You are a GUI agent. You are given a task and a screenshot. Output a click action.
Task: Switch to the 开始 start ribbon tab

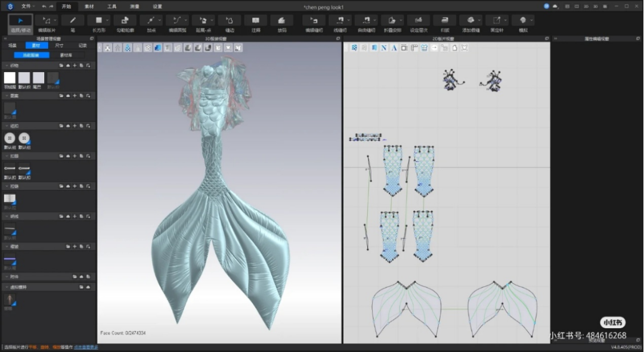point(66,6)
